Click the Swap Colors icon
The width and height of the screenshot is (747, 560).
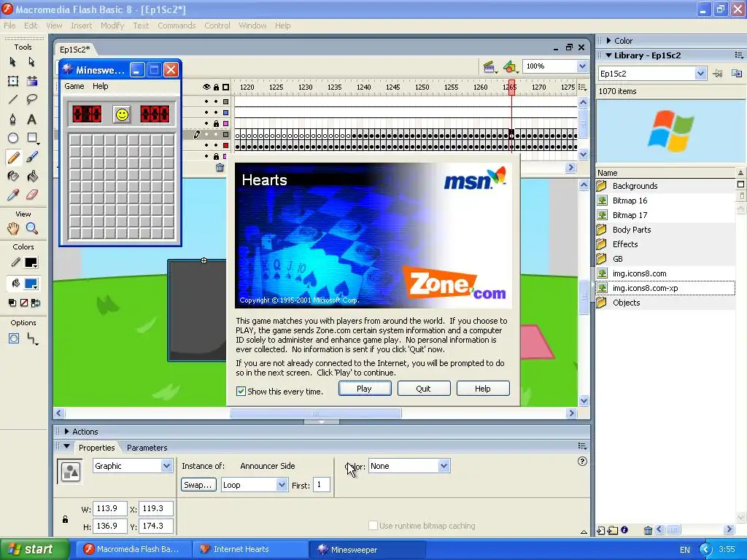[x=36, y=303]
